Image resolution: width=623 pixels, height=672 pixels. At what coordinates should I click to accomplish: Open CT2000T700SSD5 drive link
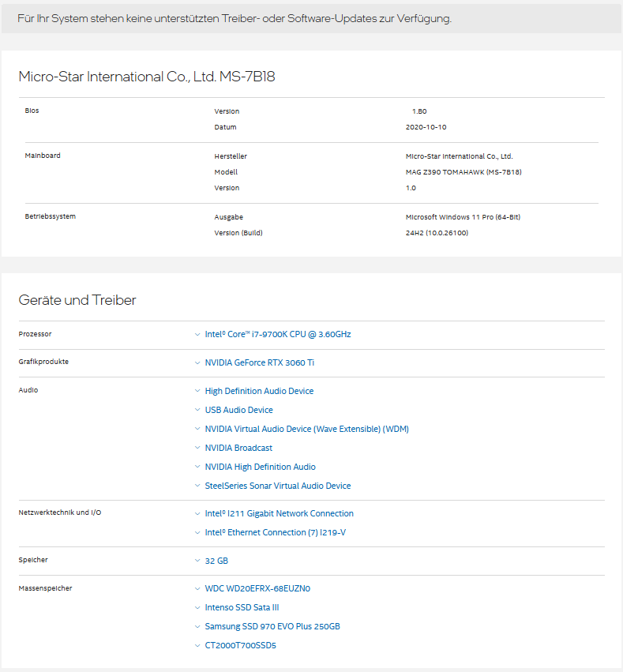[240, 645]
